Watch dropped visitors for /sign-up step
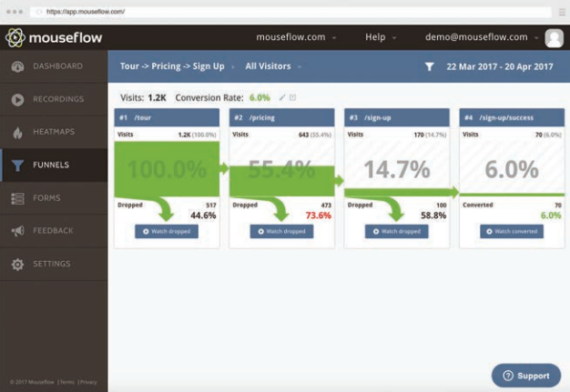The image size is (570, 392). [x=397, y=232]
